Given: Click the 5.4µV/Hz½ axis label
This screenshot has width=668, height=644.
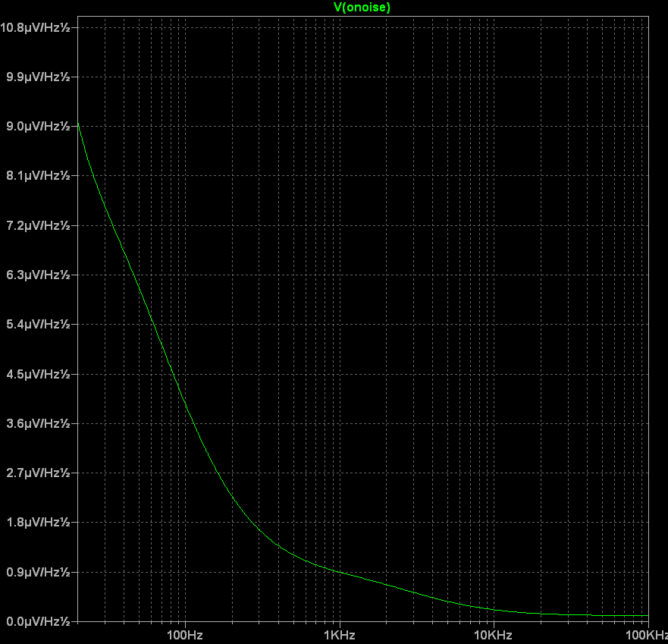Looking at the screenshot, I should (x=38, y=325).
